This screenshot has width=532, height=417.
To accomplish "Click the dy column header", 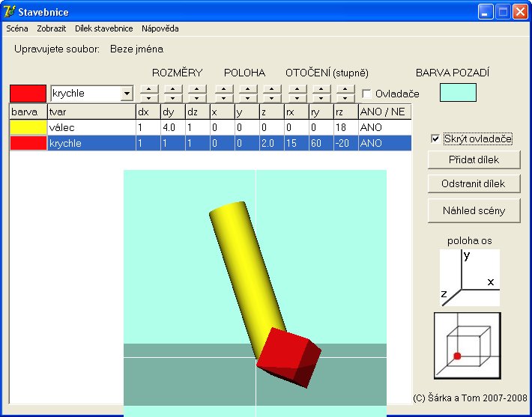I will pyautogui.click(x=172, y=112).
